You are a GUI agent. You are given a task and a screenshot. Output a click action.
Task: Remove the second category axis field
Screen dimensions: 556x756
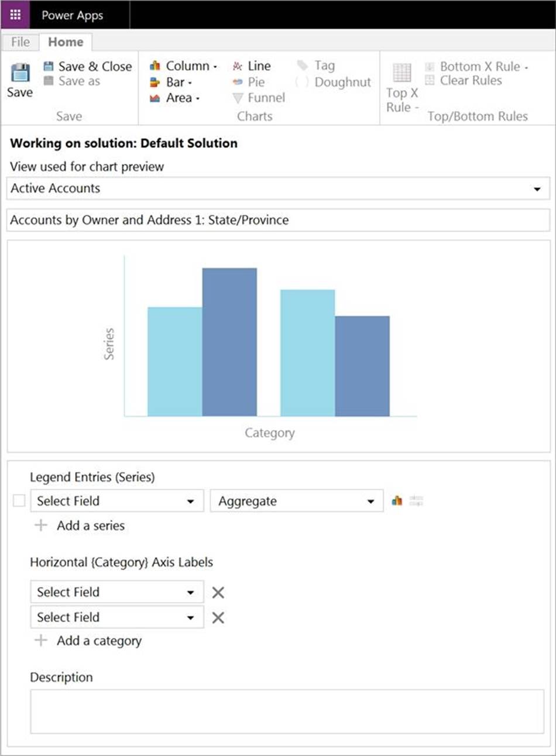point(218,618)
